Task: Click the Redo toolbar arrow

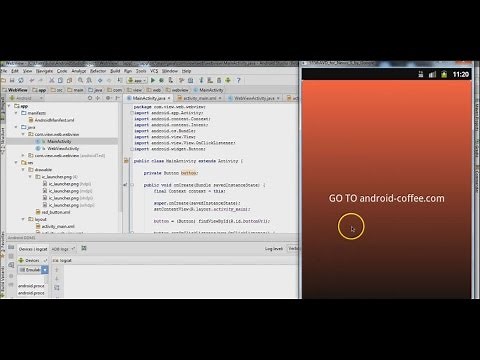Action: point(41,80)
